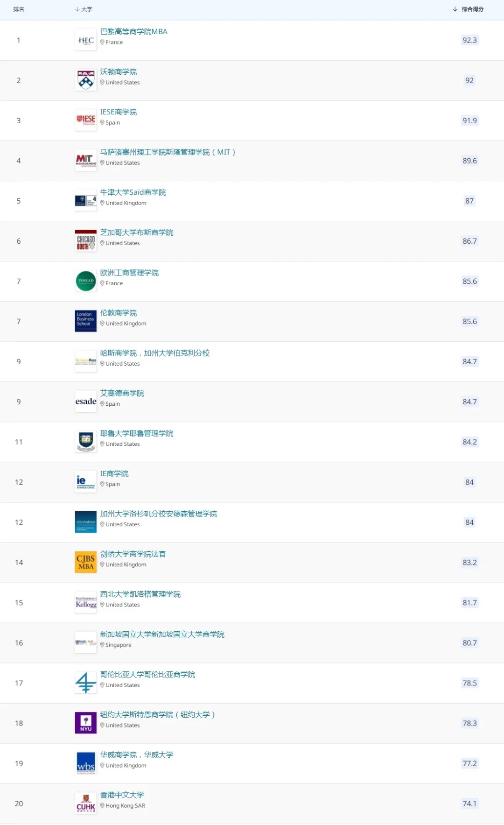The width and height of the screenshot is (504, 825).
Task: Click the 86.7 score value
Action: (x=469, y=241)
